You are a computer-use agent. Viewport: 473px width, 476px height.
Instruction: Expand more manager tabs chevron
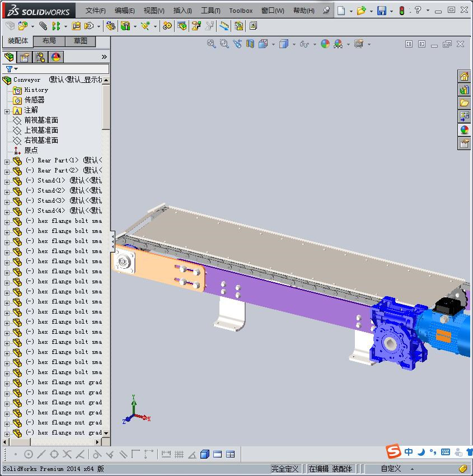104,57
